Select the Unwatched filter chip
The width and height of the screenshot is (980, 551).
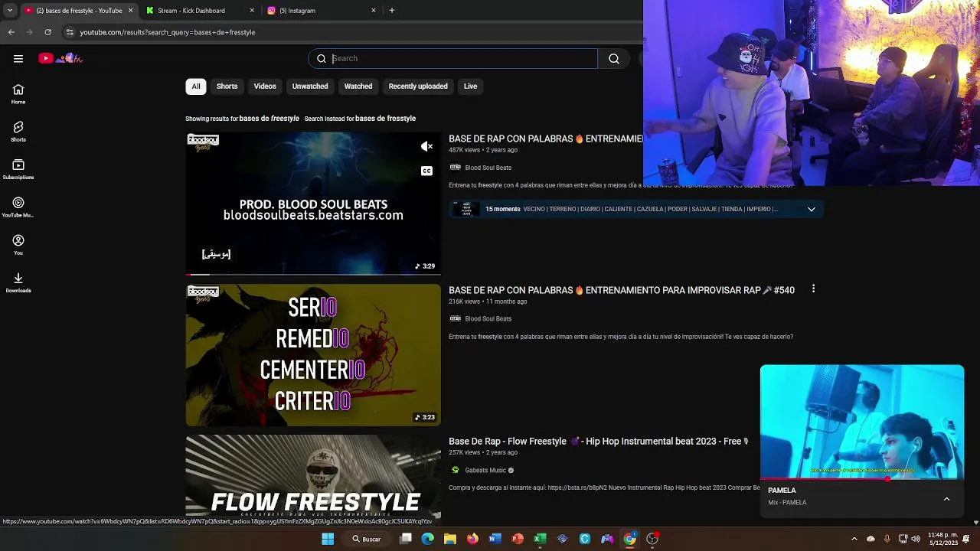(x=310, y=86)
